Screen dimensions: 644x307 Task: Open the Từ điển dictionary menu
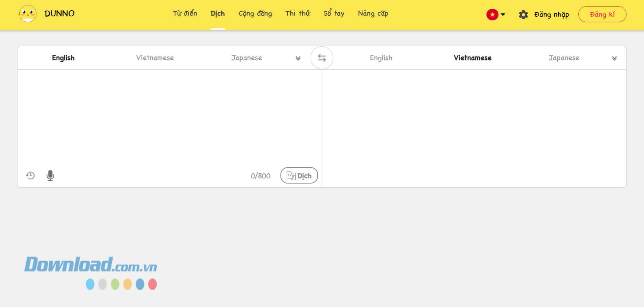coord(185,13)
